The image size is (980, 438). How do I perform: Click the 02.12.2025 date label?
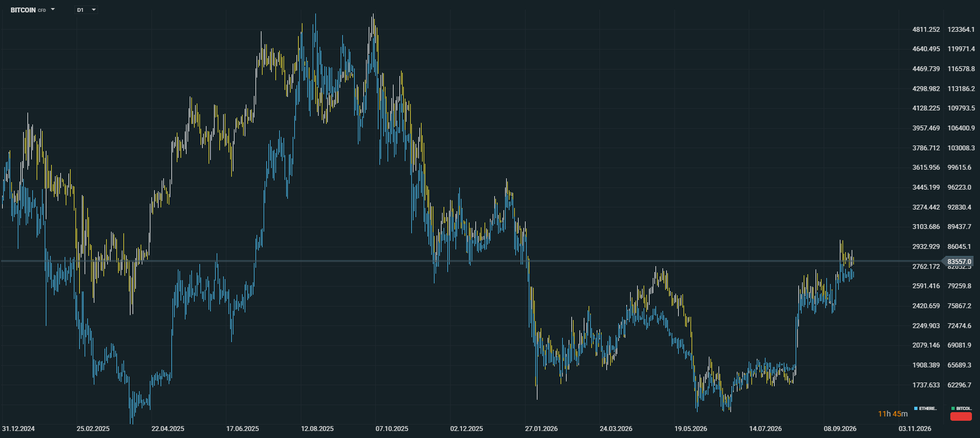[x=467, y=429]
